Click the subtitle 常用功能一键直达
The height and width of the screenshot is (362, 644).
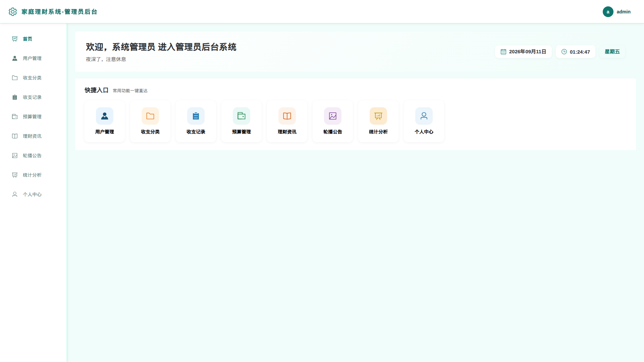coord(130,91)
